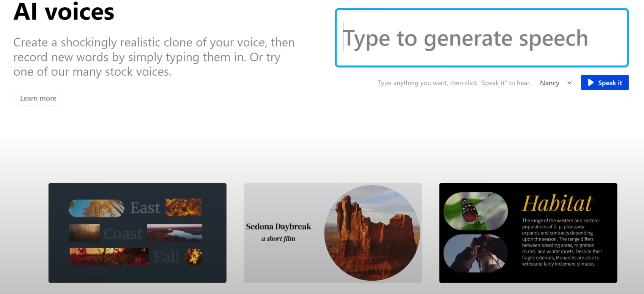This screenshot has width=644, height=294.
Task: Click the yellow "Habitat" heading
Action: tap(557, 203)
